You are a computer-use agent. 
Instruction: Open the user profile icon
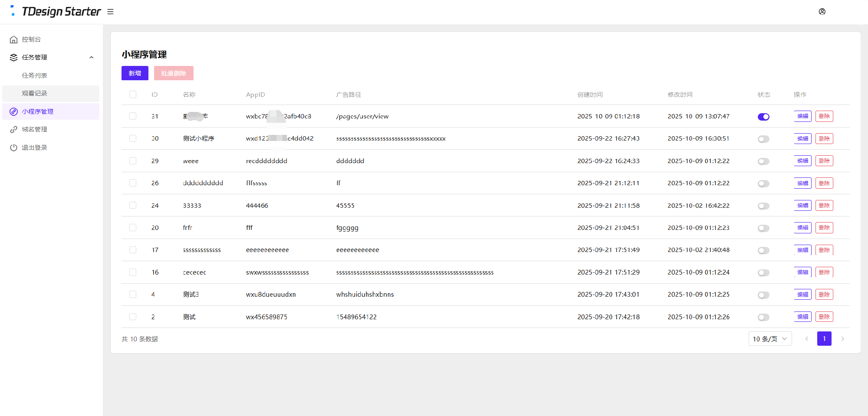(x=822, y=12)
